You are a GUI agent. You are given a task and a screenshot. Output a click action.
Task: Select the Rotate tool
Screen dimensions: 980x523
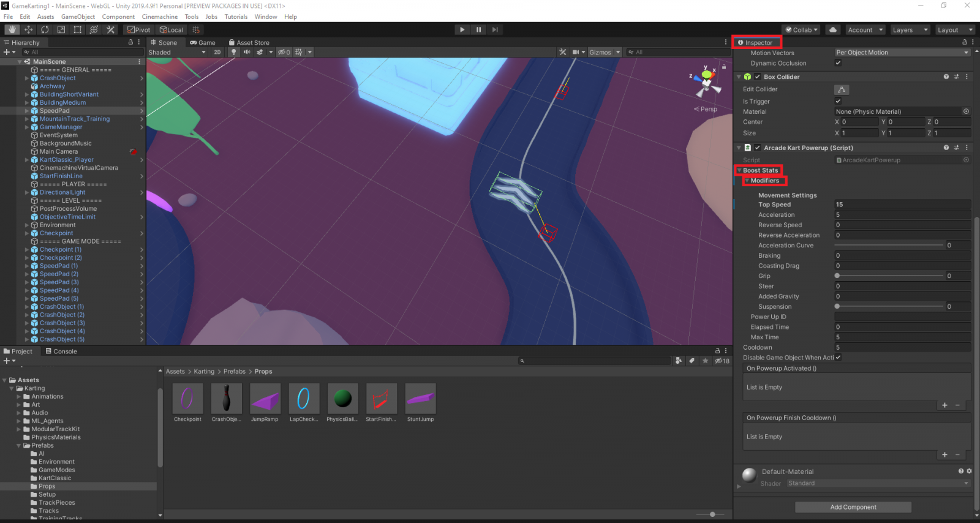click(x=45, y=29)
